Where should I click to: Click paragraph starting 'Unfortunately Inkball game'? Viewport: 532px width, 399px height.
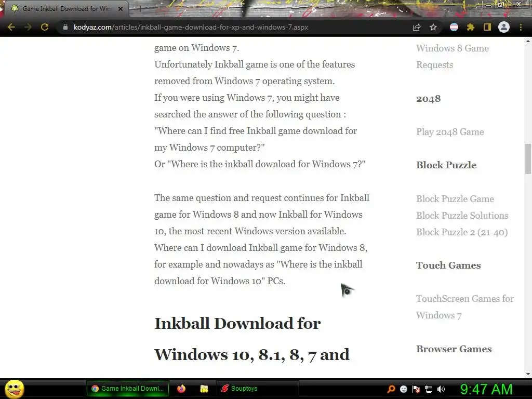[255, 72]
